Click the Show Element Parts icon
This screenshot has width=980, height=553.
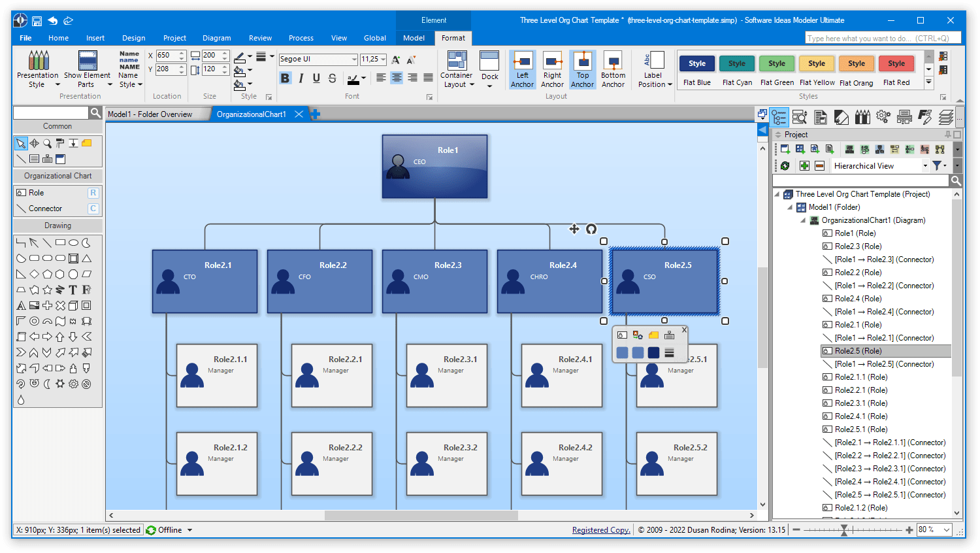[x=87, y=69]
